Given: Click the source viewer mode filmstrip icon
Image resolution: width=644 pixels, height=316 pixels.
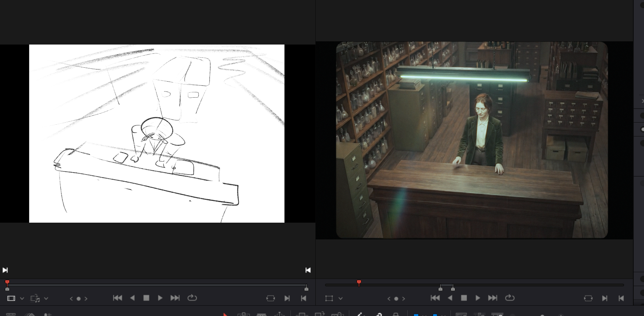Looking at the screenshot, I should point(11,299).
